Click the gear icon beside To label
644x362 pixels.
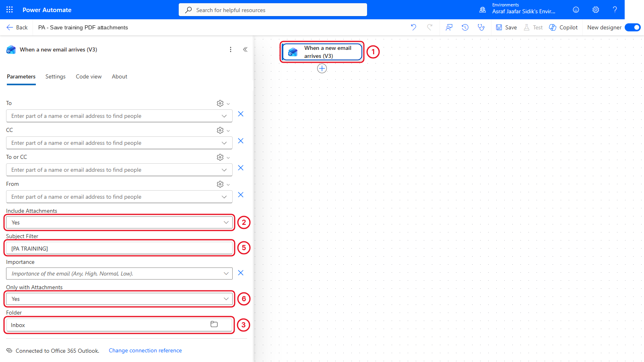[x=220, y=103]
